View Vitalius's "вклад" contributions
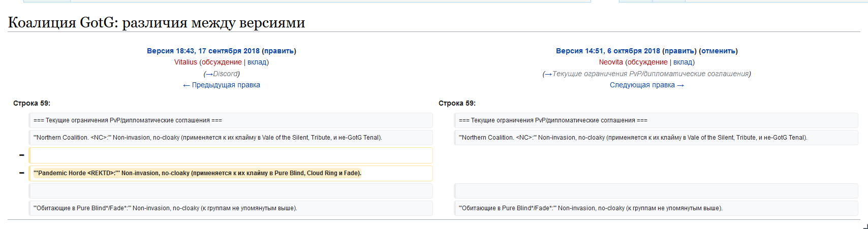The image size is (868, 229). pos(257,62)
